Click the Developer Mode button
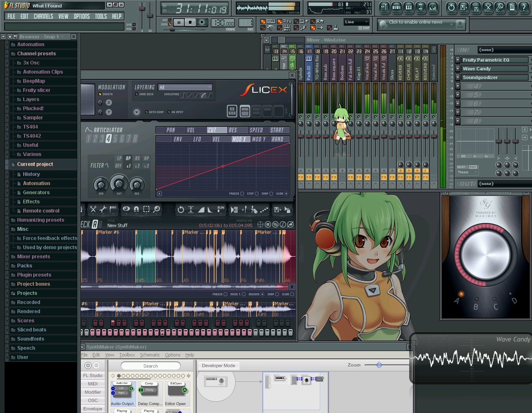This screenshot has height=413, width=532. click(x=219, y=366)
